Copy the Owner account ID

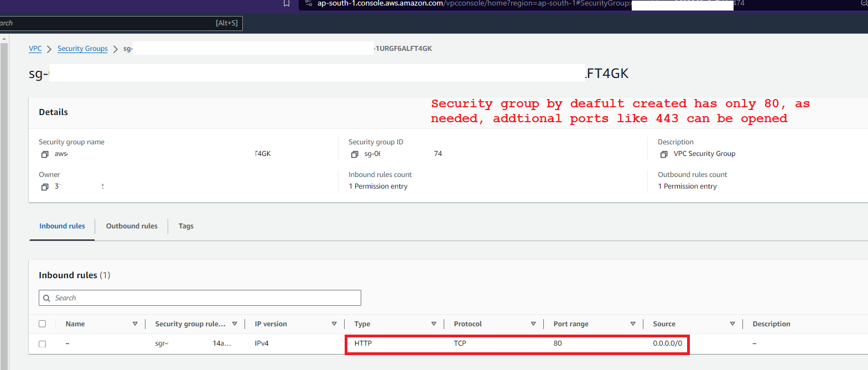tap(45, 187)
